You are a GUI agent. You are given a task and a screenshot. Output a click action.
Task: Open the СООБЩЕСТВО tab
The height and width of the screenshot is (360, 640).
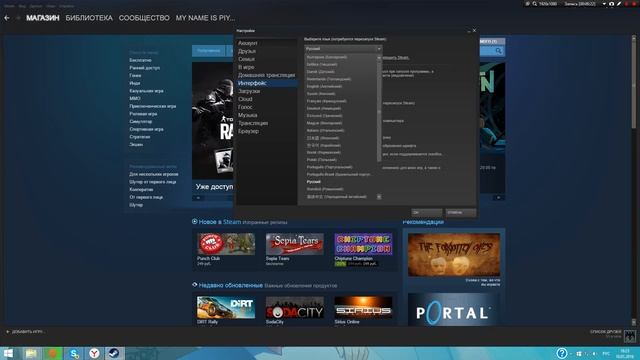click(x=144, y=18)
